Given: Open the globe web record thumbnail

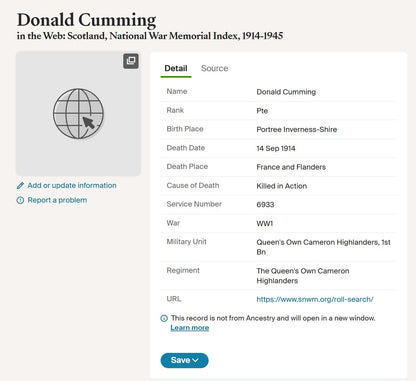Looking at the screenshot, I should 78,113.
